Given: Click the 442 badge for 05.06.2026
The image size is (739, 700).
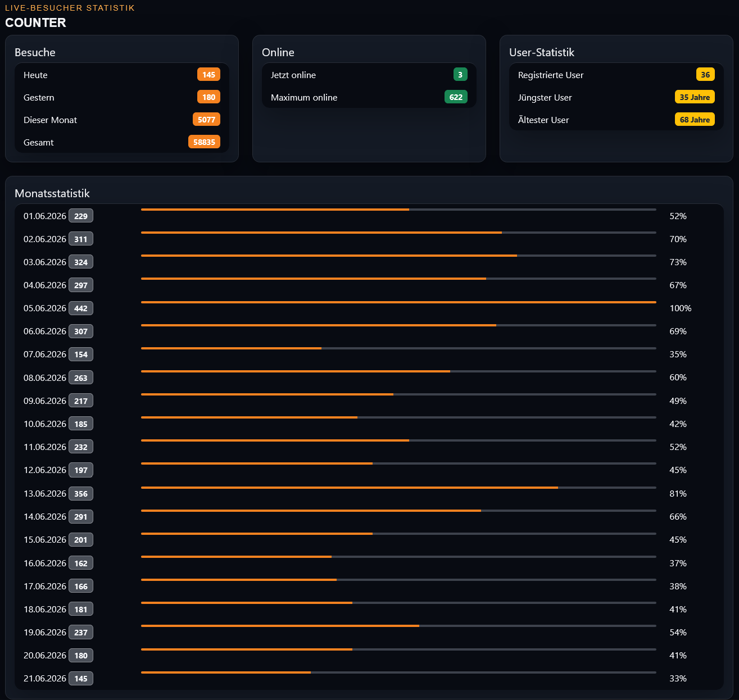Looking at the screenshot, I should (81, 308).
